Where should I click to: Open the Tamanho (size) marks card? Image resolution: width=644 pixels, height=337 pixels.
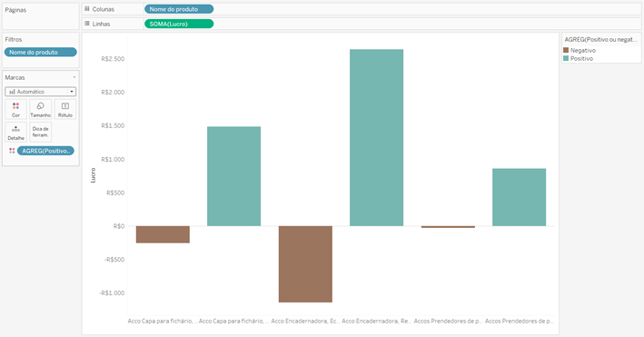[x=40, y=109]
